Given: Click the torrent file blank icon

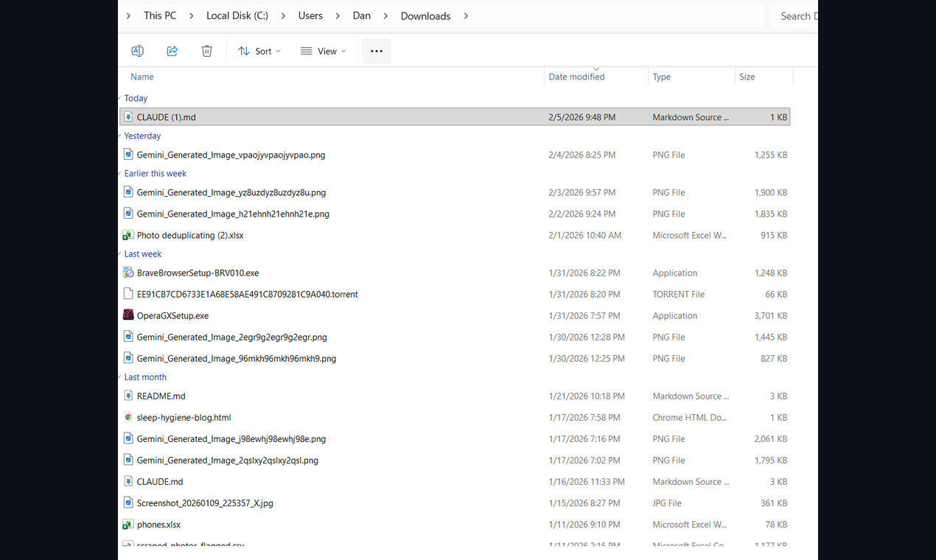Looking at the screenshot, I should point(128,294).
